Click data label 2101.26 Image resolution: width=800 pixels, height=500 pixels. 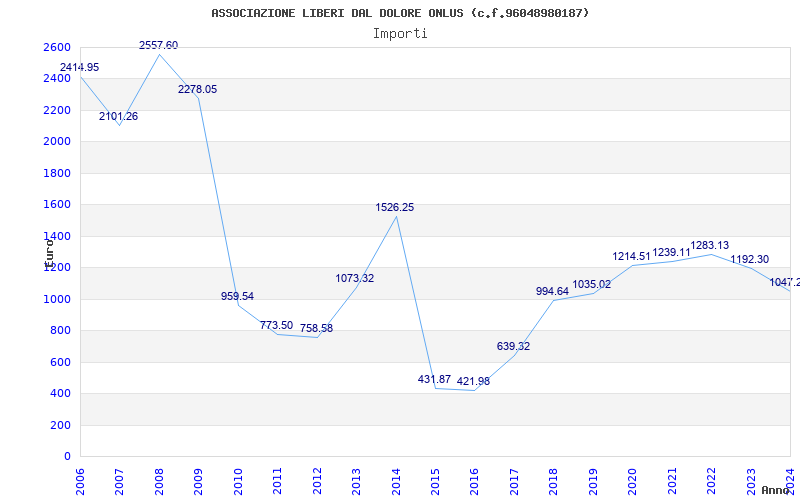coord(118,116)
